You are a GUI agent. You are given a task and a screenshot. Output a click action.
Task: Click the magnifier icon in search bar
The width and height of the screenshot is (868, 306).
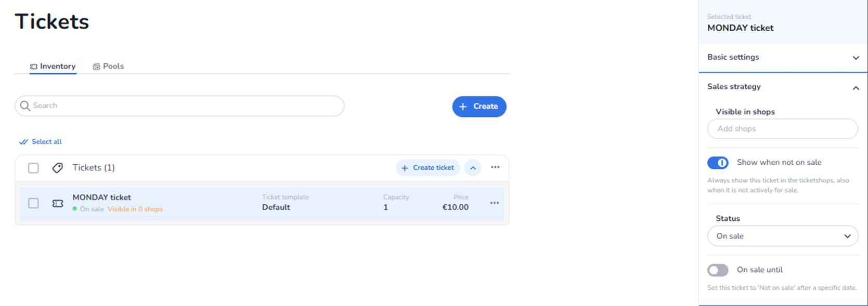(25, 106)
